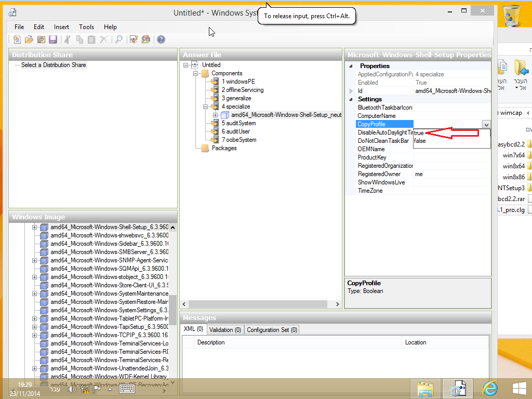
Task: Collapse the Settings section triangle
Action: coord(351,99)
